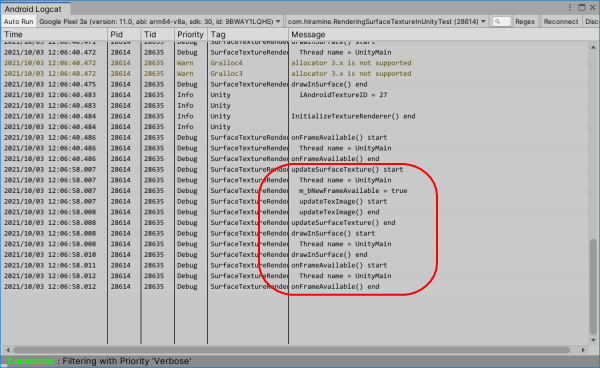Click the Filtering with Priority 'Verbose' status text
The image size is (600, 368).
click(127, 361)
